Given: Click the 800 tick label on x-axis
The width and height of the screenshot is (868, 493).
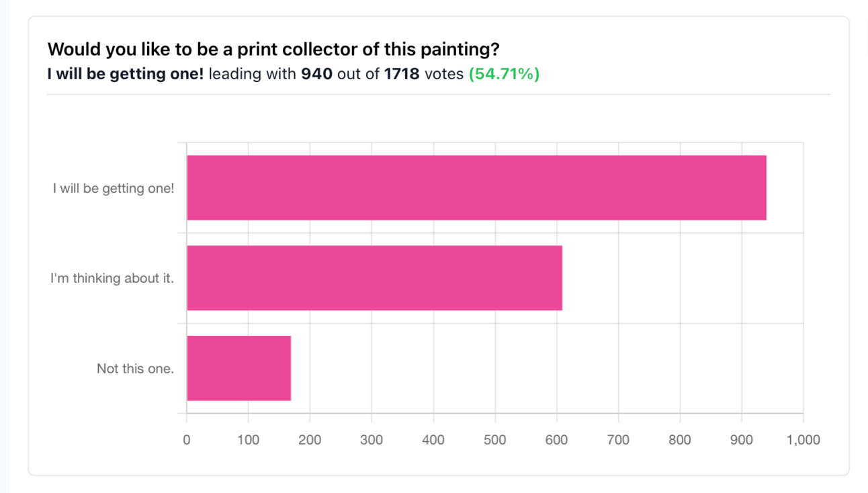Looking at the screenshot, I should [680, 440].
